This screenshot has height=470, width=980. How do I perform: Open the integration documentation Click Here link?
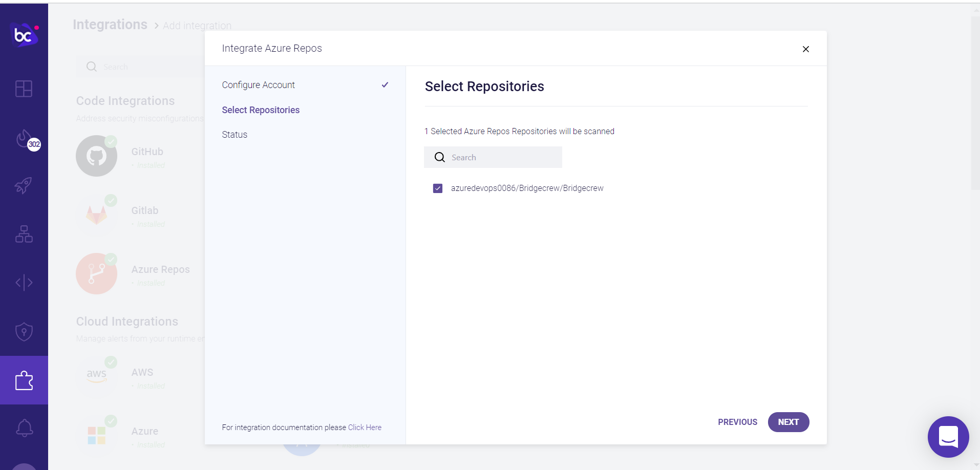(365, 428)
